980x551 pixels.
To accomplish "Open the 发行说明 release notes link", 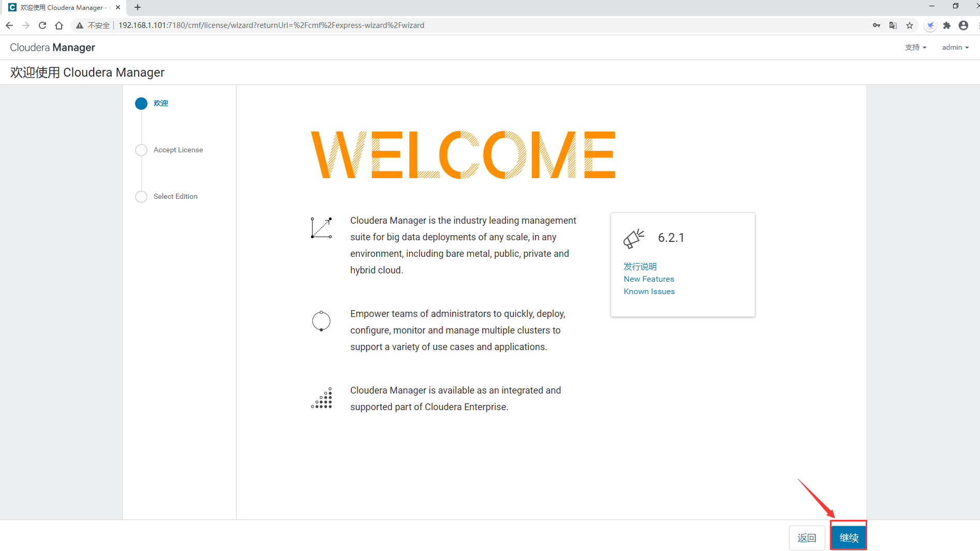I will click(x=640, y=266).
